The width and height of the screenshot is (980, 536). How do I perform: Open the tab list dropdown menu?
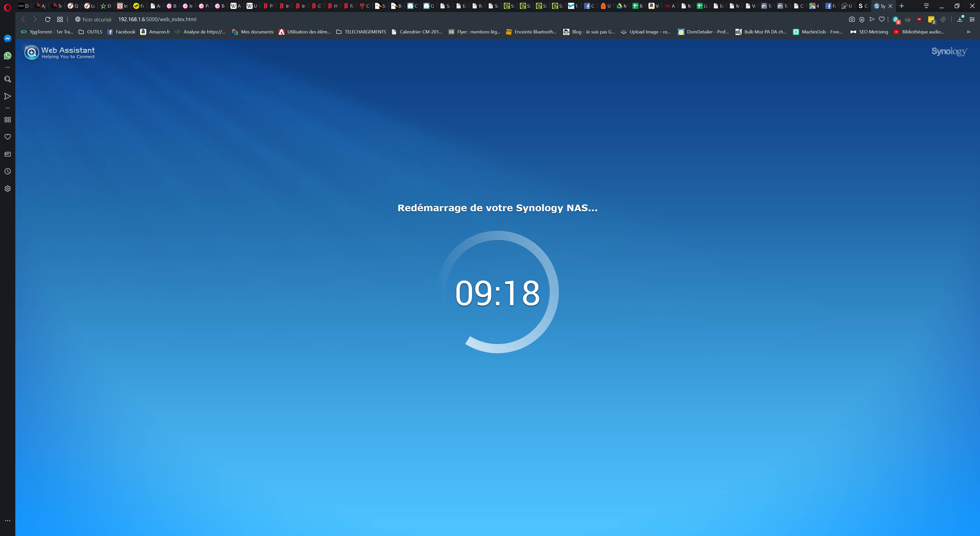926,6
